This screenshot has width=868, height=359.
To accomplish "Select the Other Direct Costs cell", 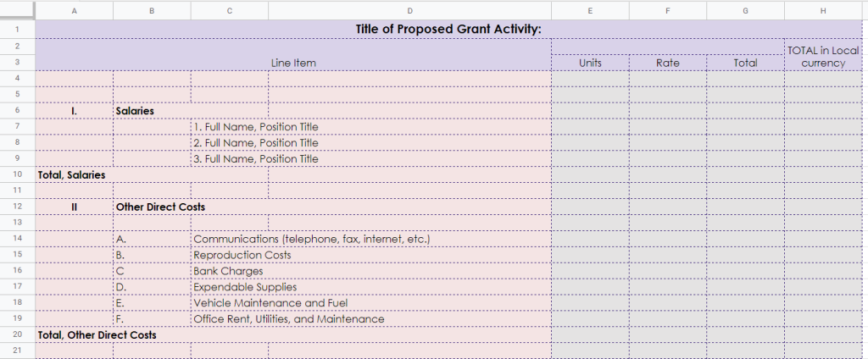I will 332,207.
